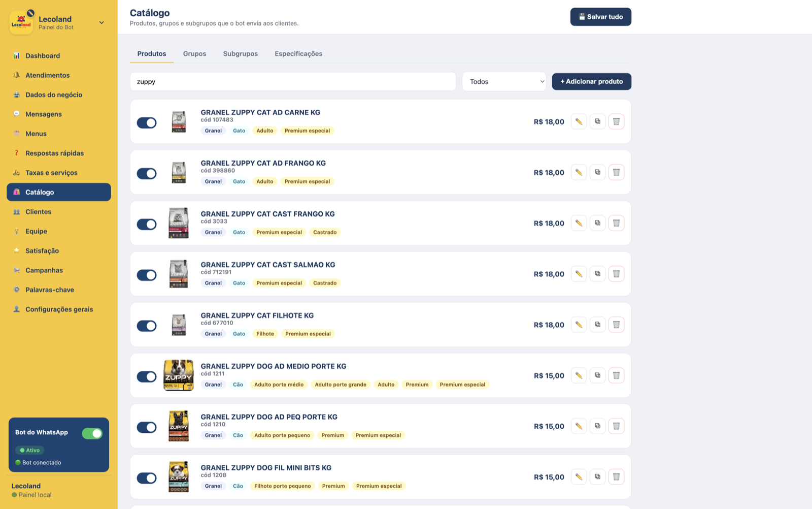This screenshot has height=509, width=812.
Task: Duplicate GRANEL ZUPPY CAT FILHOTE KG product
Action: [x=597, y=325]
